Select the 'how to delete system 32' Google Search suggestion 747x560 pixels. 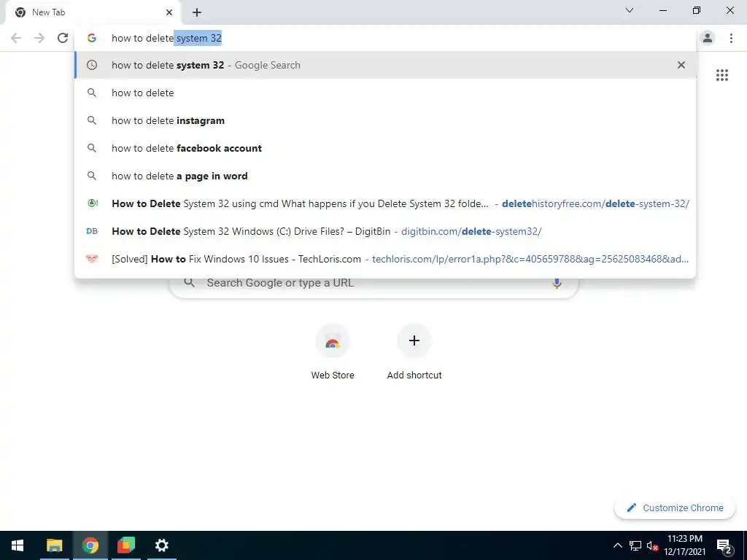point(385,65)
